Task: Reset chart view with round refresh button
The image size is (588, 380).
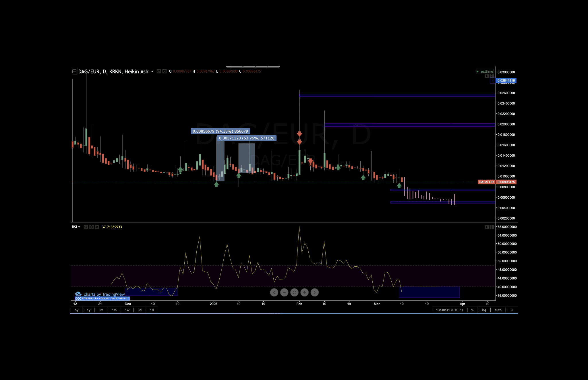Action: (294, 292)
